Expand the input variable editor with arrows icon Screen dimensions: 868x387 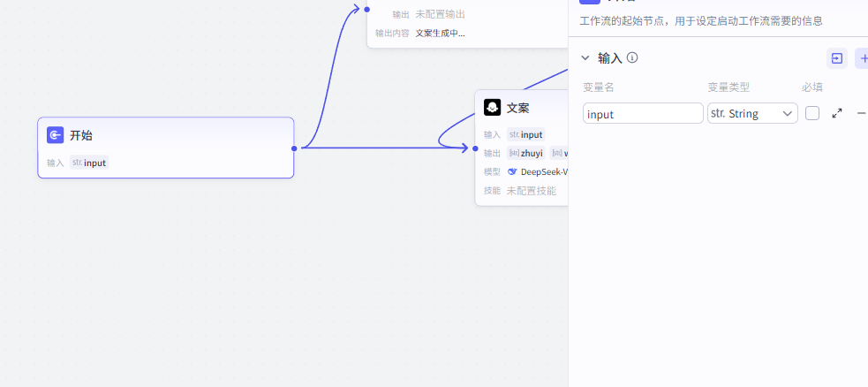(x=837, y=113)
